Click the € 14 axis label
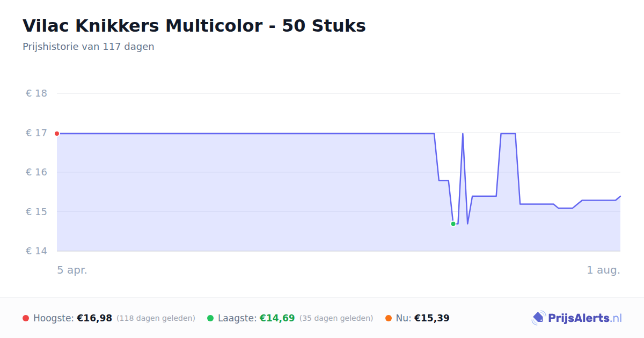Image resolution: width=644 pixels, height=338 pixels. click(x=36, y=251)
